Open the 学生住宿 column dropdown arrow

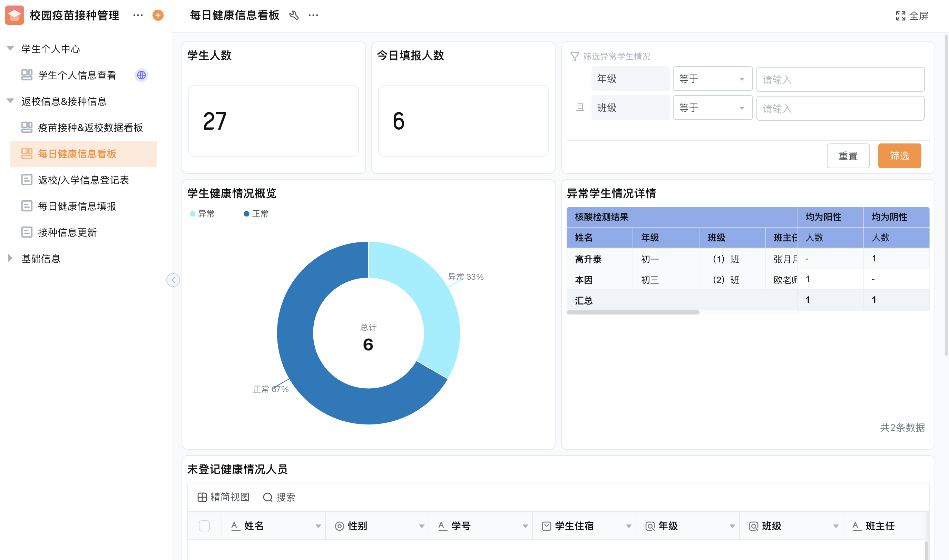click(628, 526)
